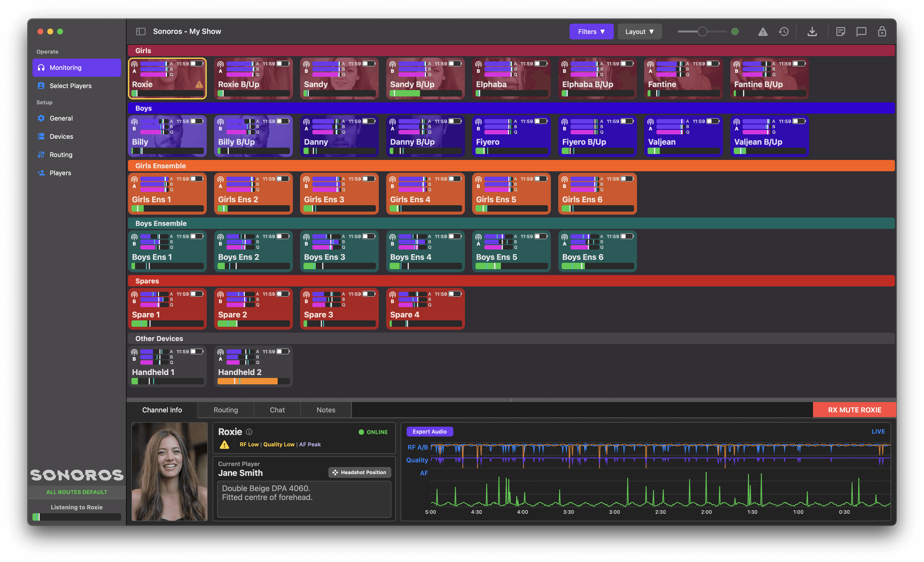Switch to the Chat tab
The width and height of the screenshot is (924, 562).
pos(277,410)
